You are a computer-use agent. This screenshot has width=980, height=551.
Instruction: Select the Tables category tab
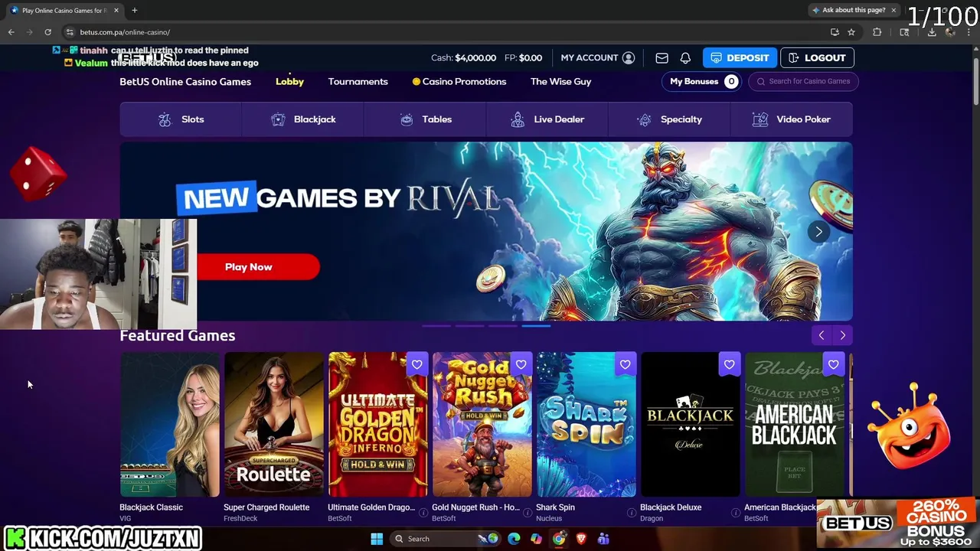425,119
